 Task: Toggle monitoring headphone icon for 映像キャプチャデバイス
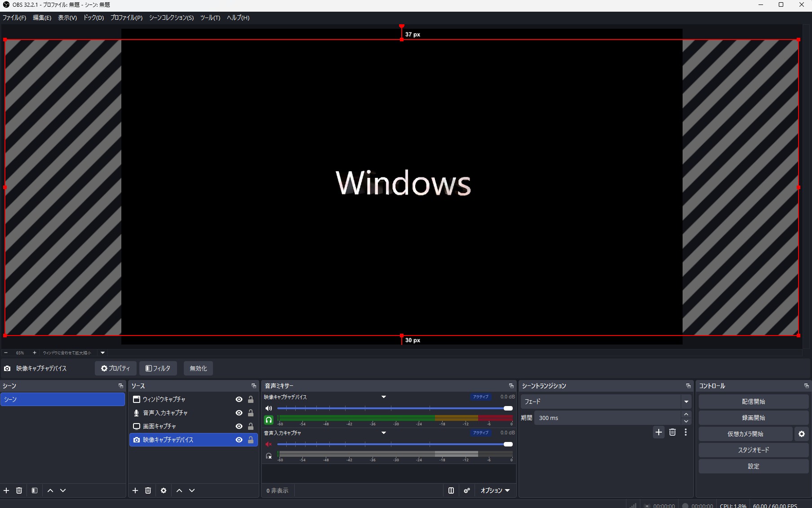point(269,420)
